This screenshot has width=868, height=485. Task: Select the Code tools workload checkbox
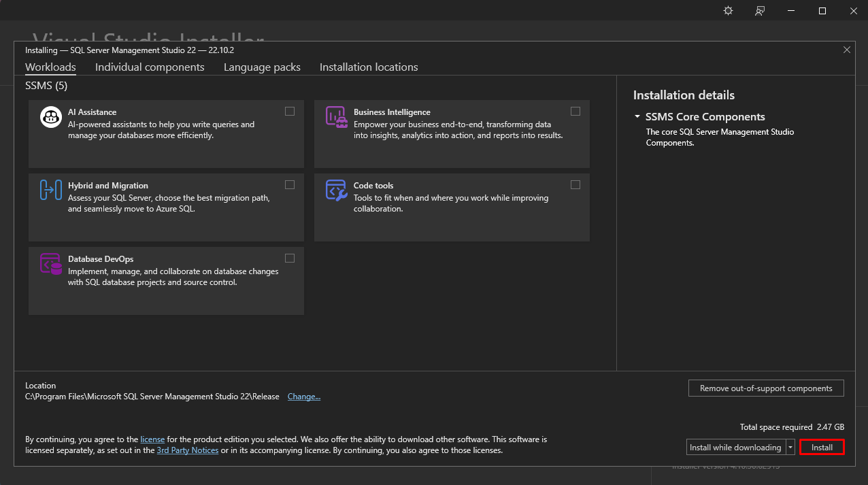[575, 185]
